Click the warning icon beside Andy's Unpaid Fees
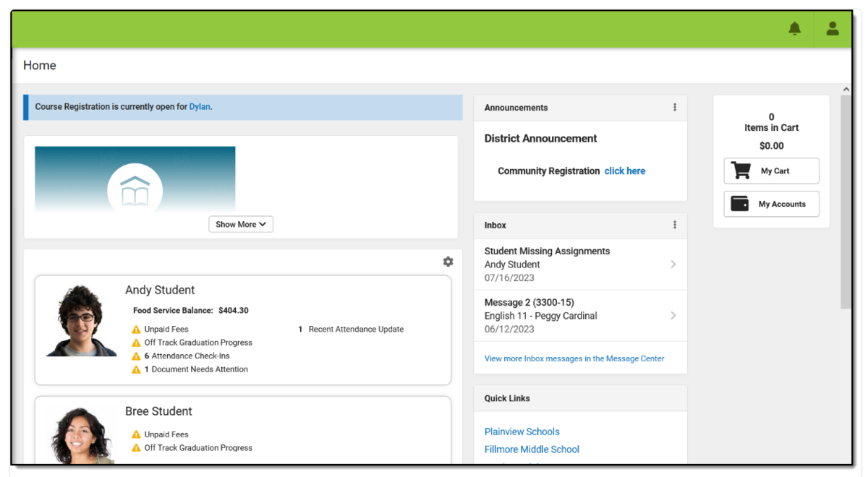The image size is (868, 477). click(136, 330)
